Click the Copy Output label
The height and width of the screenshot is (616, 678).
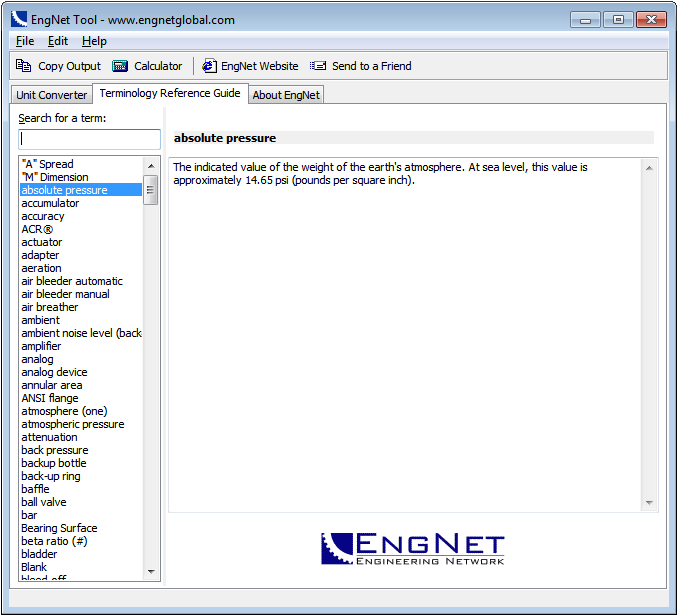pos(69,66)
